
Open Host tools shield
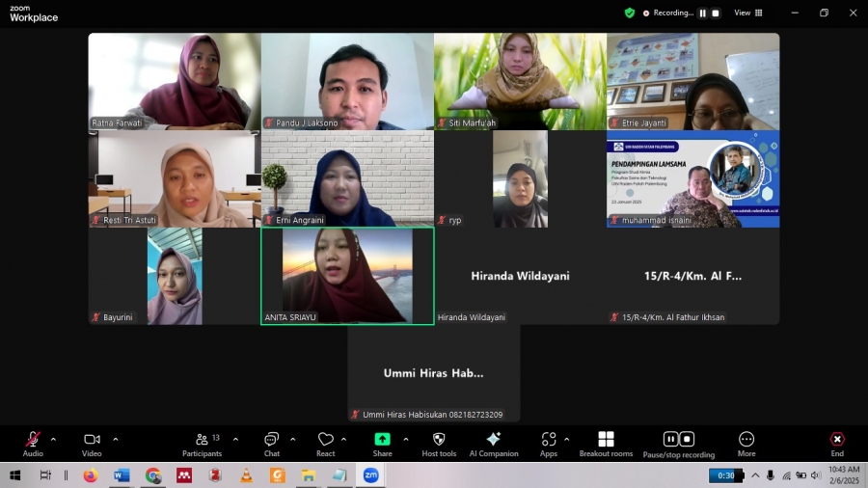pos(439,444)
